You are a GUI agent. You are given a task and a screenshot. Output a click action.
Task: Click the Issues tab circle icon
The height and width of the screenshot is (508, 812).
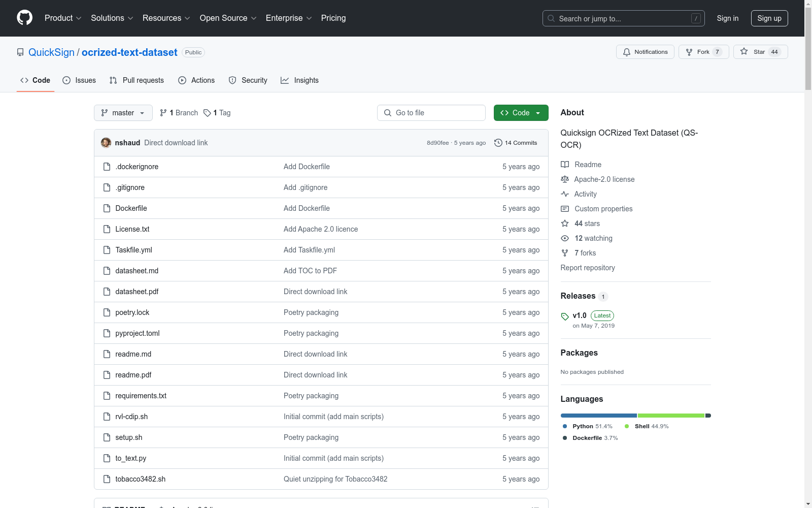66,80
